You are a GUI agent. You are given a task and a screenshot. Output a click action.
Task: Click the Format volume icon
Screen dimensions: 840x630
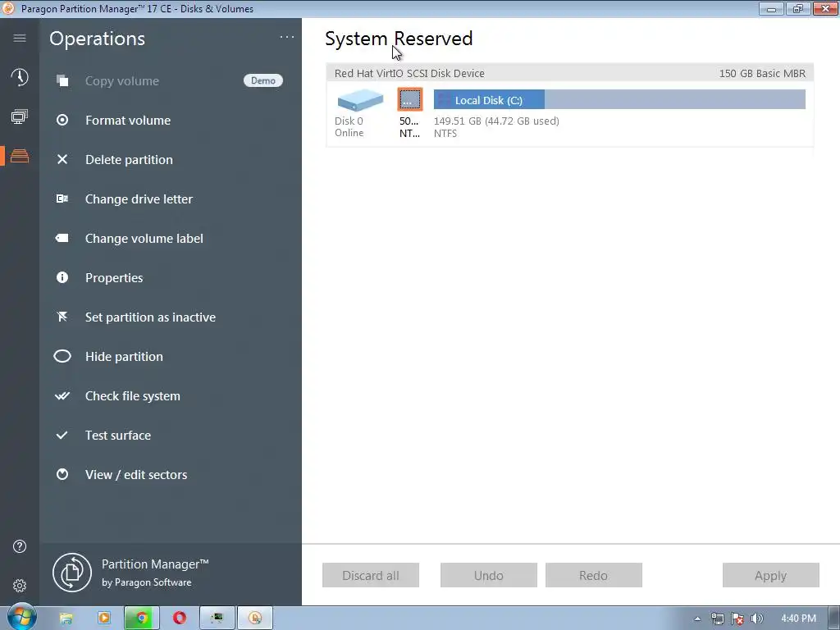[x=62, y=120]
